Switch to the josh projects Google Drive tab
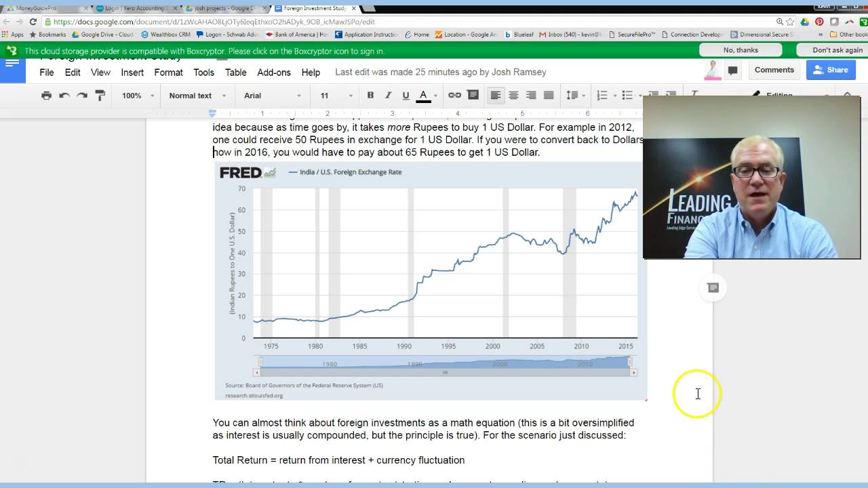The width and height of the screenshot is (868, 488). coord(224,8)
